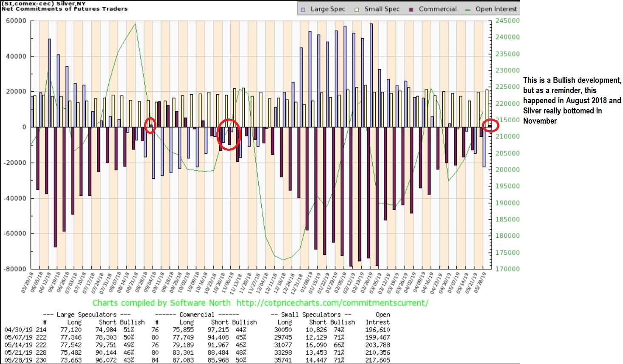
Task: Open the cotpricecharts.com commitmentscurrent URL
Action: coord(332,303)
